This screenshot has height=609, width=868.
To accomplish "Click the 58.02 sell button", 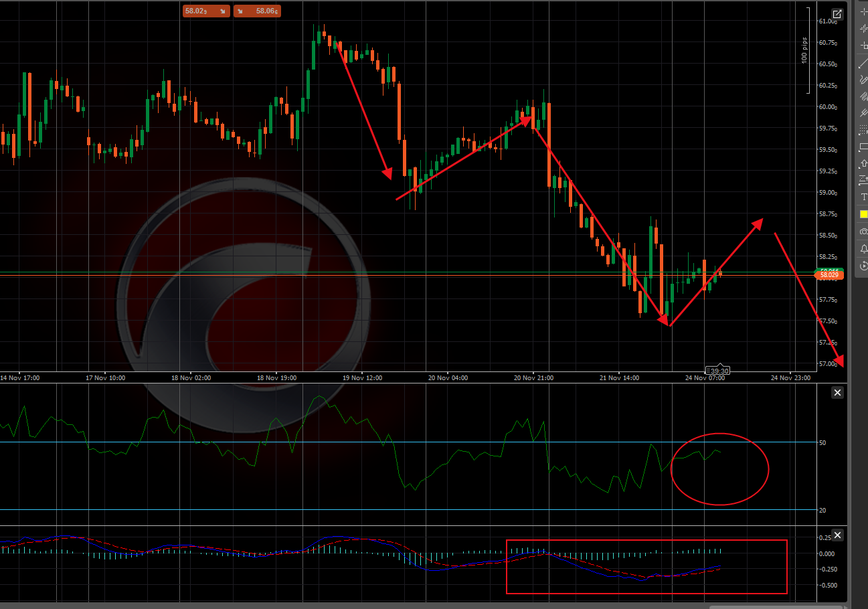I will 206,11.
